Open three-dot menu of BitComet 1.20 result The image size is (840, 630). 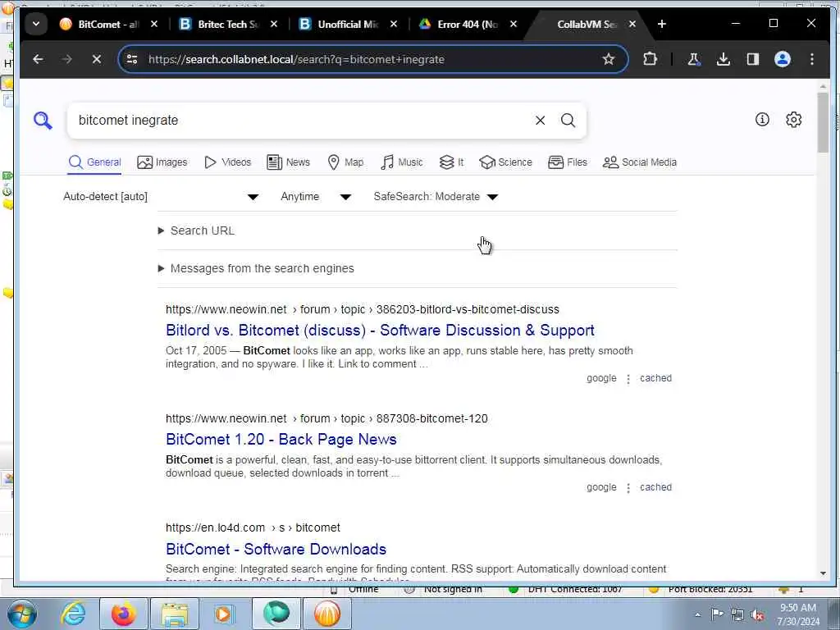coord(628,488)
